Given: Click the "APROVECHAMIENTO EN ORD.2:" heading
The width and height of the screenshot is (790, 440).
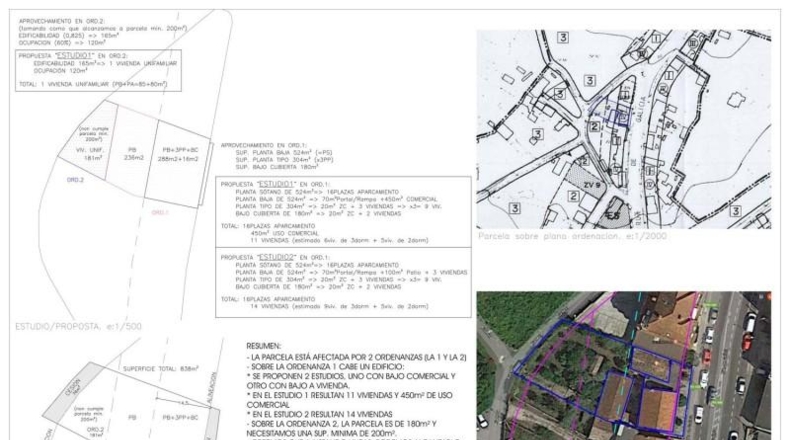Looking at the screenshot, I should [x=61, y=22].
